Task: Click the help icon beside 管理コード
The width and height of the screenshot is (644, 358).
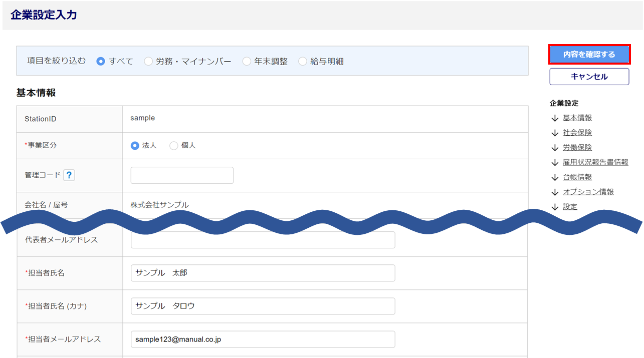Action: point(69,175)
